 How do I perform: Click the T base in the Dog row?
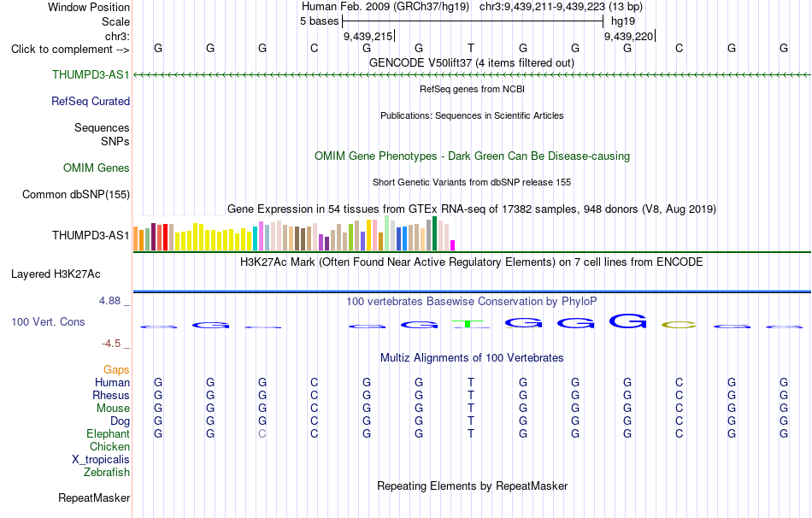pyautogui.click(x=471, y=421)
